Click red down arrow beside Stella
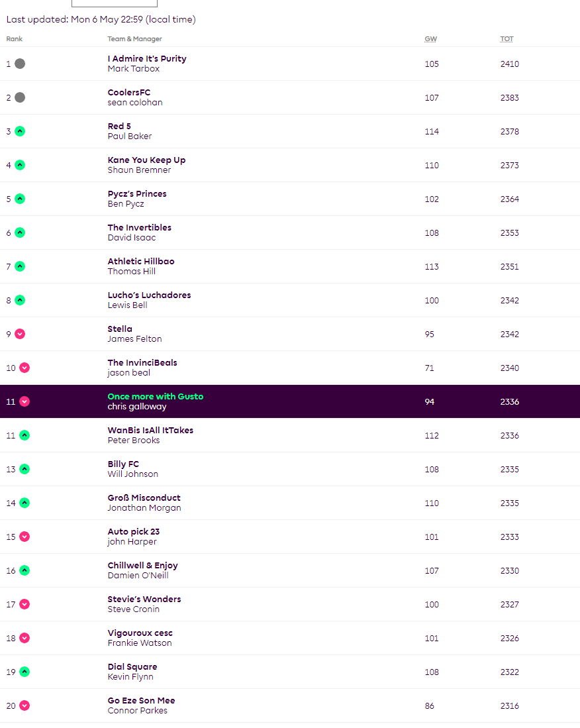The height and width of the screenshot is (728, 580). (20, 334)
